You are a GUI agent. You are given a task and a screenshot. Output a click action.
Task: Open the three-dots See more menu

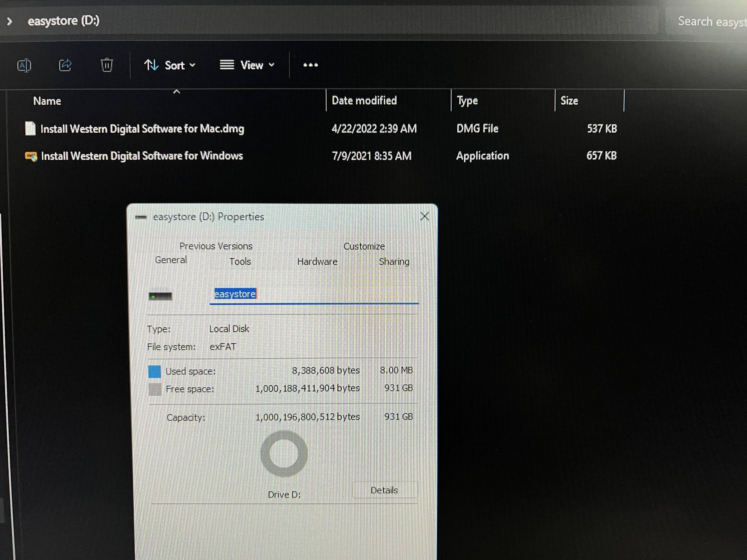310,65
